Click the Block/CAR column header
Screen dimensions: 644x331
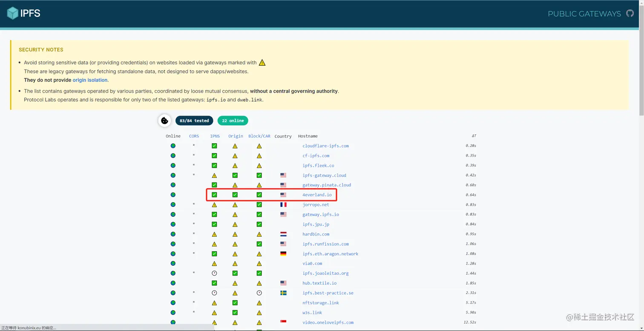click(259, 136)
